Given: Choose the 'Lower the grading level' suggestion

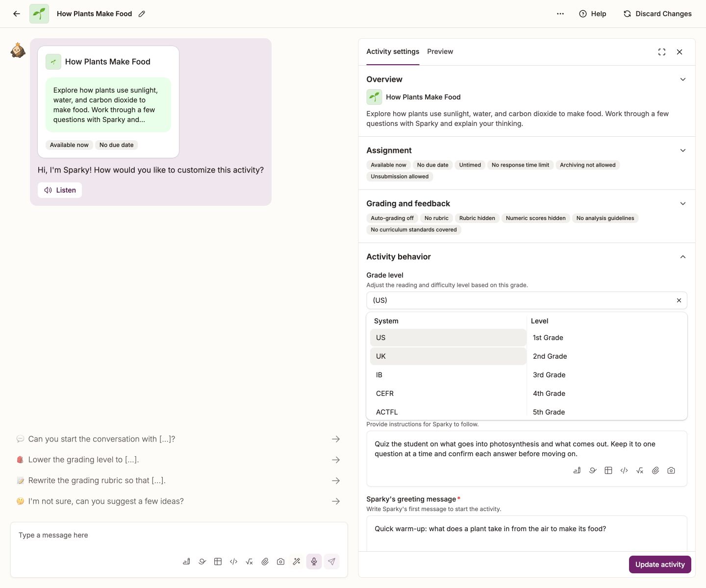Looking at the screenshot, I should point(179,460).
